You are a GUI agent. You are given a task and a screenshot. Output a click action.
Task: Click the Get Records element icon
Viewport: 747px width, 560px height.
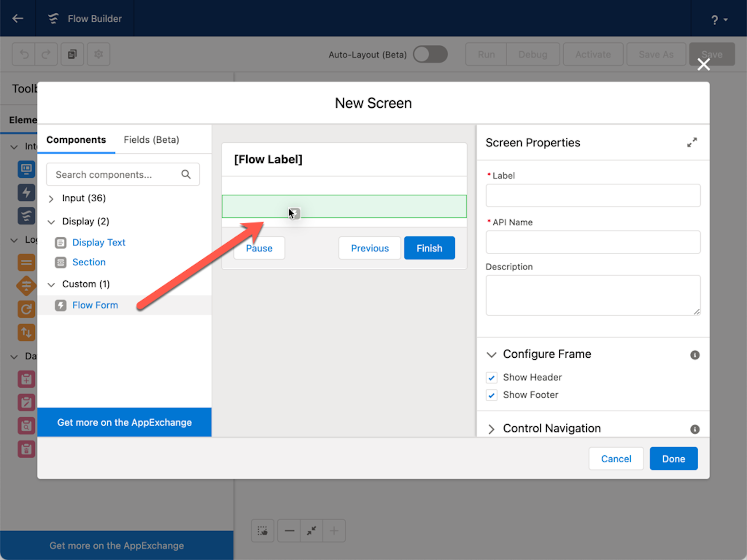coord(26,425)
